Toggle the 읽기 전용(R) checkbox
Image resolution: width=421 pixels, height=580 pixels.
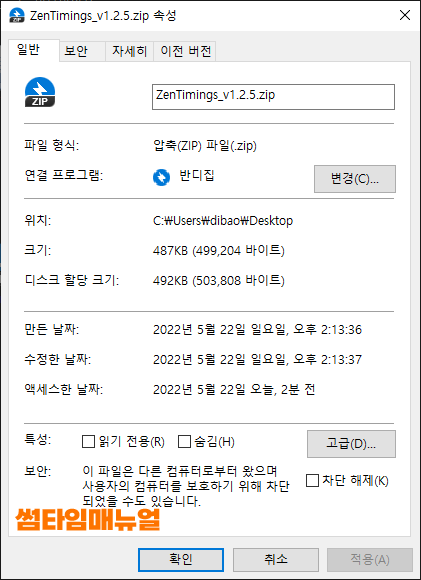88,441
